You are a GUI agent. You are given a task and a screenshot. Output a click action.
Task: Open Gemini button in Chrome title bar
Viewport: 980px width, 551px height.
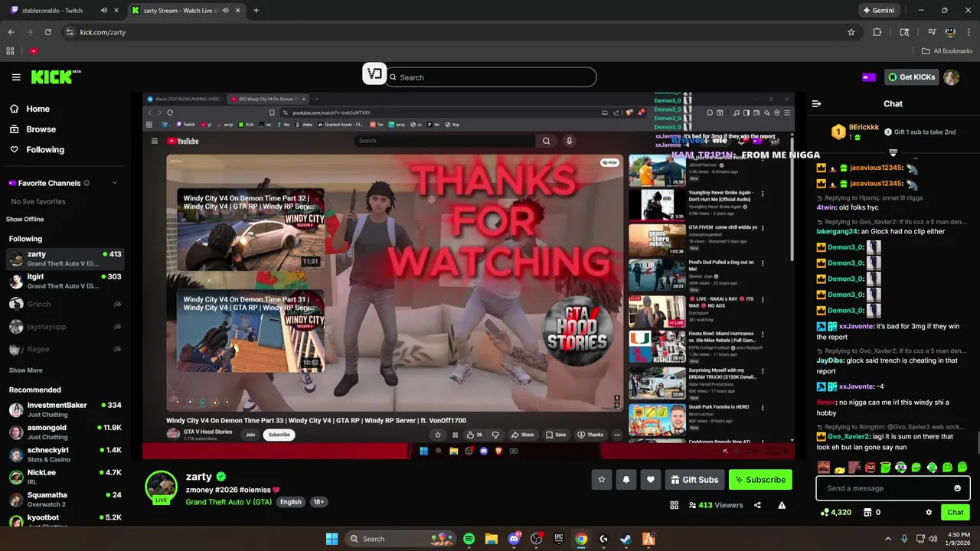coord(878,10)
